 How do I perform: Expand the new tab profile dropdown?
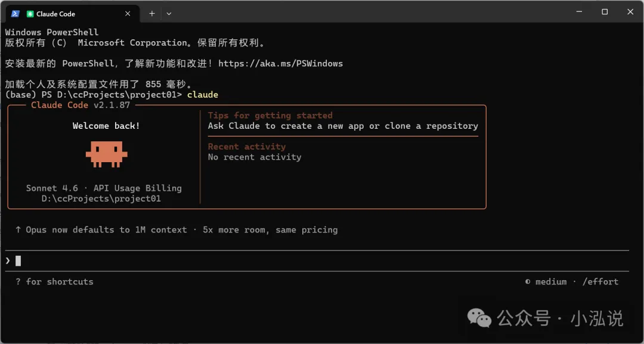click(x=169, y=13)
